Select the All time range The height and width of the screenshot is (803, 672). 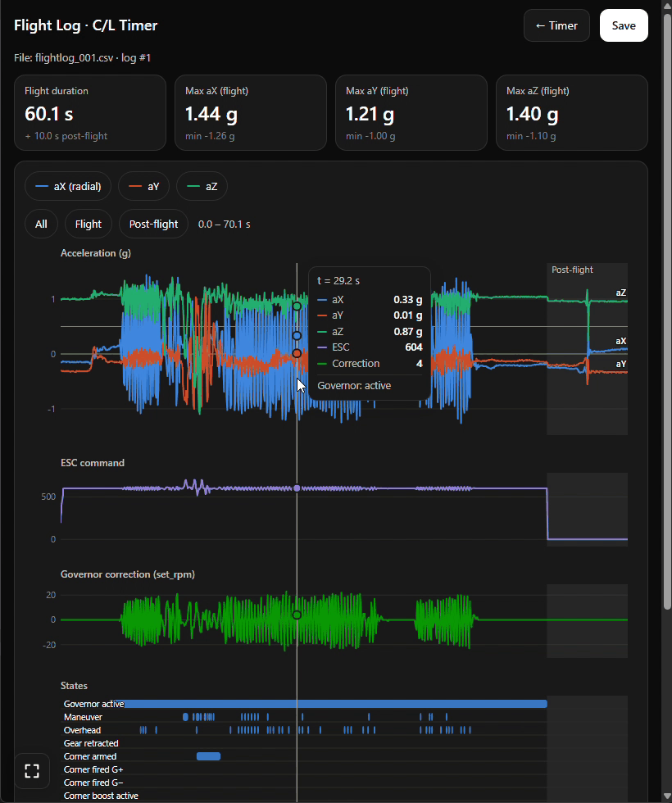click(41, 224)
